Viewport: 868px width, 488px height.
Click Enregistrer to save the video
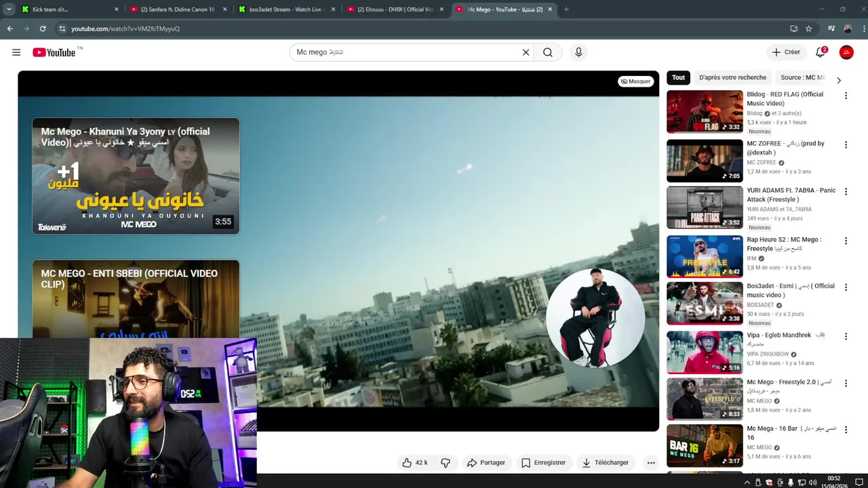pos(543,462)
